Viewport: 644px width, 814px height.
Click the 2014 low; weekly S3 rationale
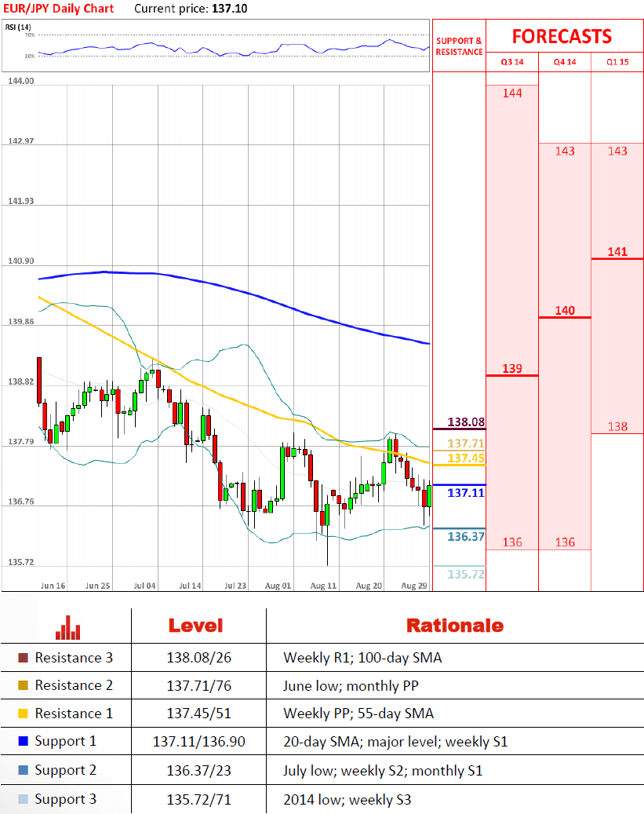pos(347,799)
